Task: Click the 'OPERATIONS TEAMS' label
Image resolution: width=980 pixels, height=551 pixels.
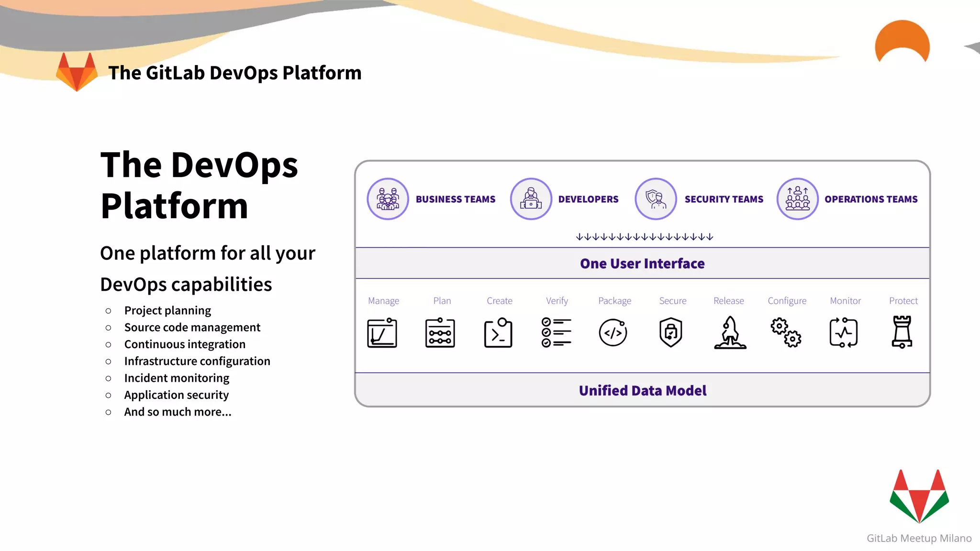Action: (871, 199)
